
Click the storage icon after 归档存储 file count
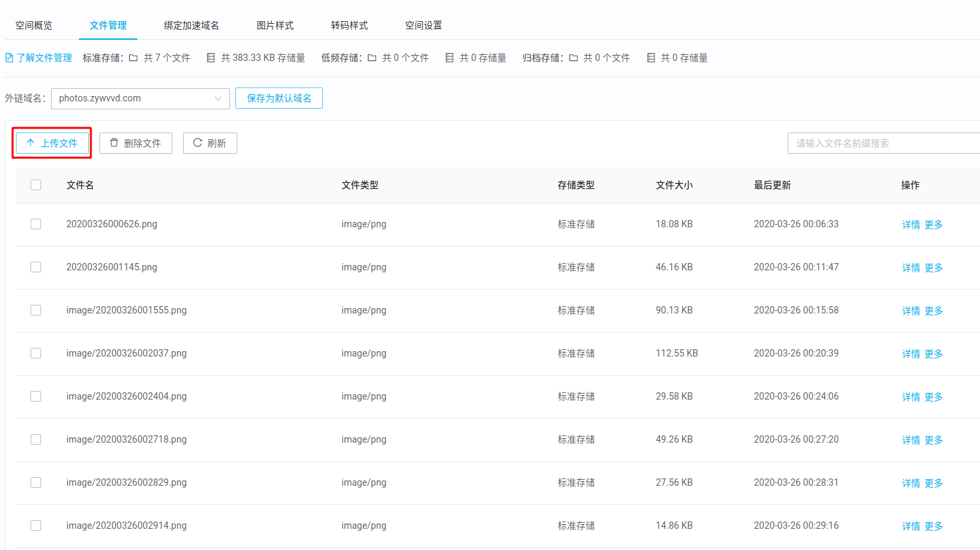[651, 58]
